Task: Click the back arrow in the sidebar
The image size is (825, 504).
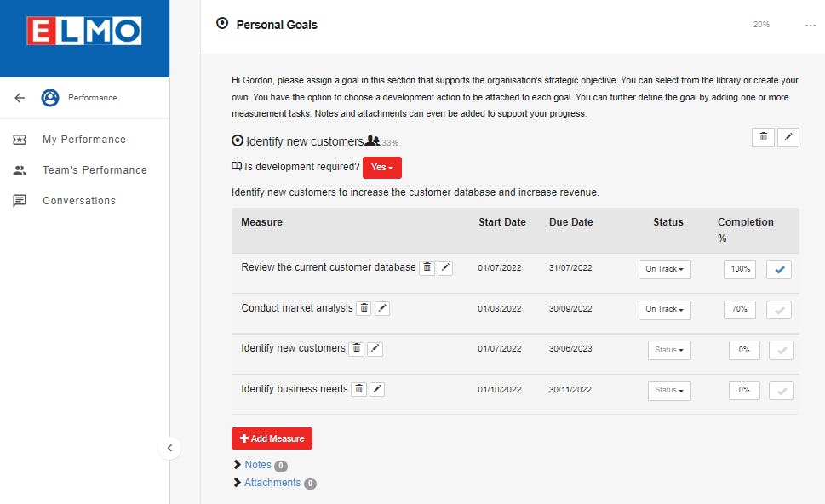Action: tap(19, 97)
